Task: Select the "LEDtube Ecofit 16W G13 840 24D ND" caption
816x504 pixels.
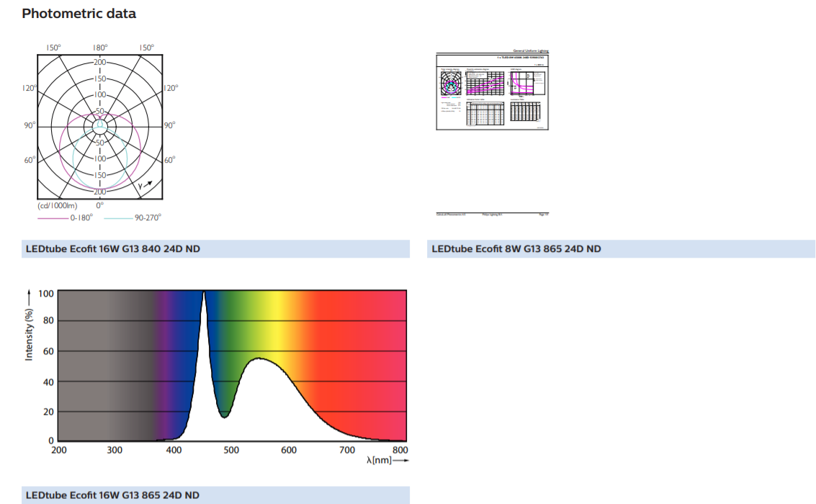Action: [113, 249]
